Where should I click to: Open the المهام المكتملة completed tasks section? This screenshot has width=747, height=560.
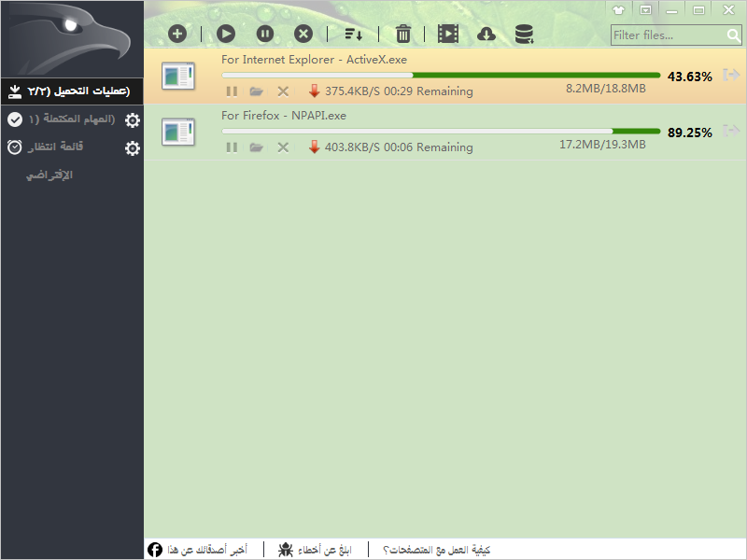pyautogui.click(x=72, y=119)
